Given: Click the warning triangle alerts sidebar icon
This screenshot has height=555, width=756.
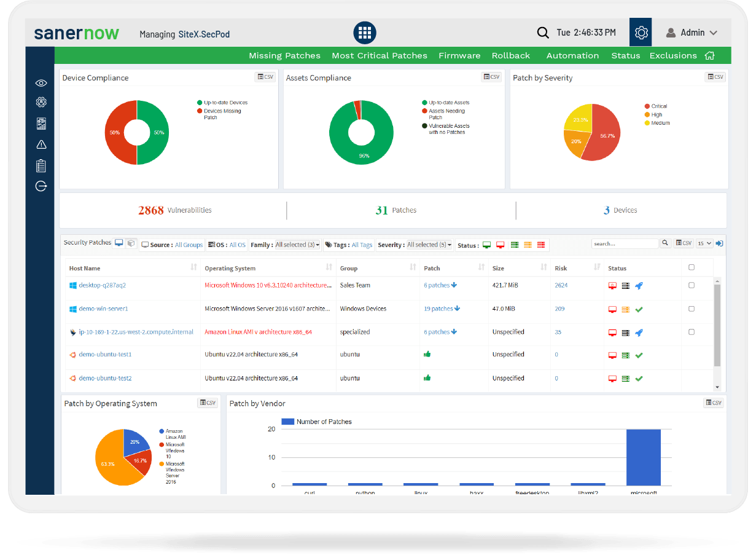Looking at the screenshot, I should 41,144.
